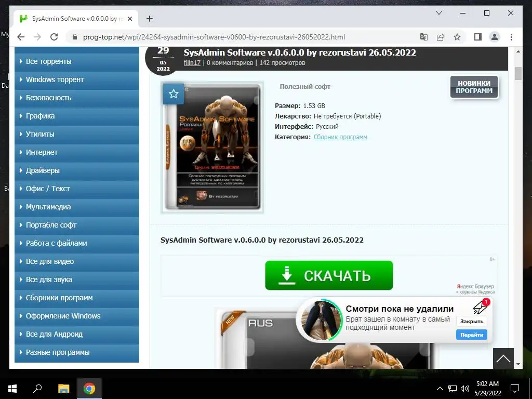Click the padlock site info icon
The height and width of the screenshot is (399, 532).
coord(75,37)
